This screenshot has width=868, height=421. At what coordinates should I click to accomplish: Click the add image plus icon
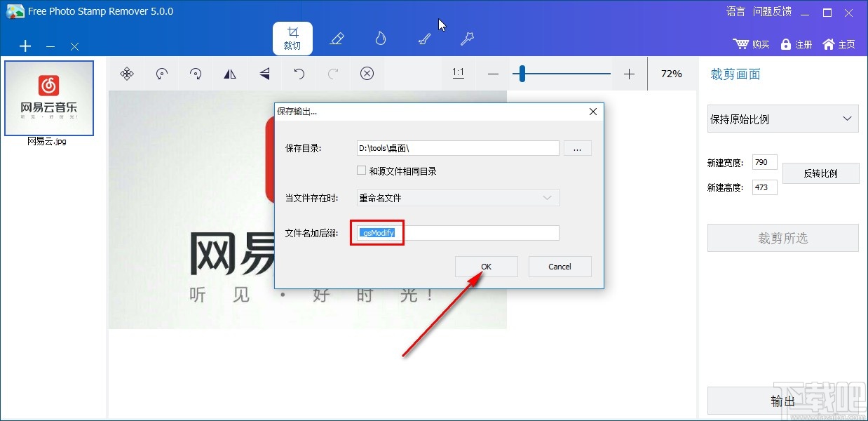pyautogui.click(x=25, y=46)
